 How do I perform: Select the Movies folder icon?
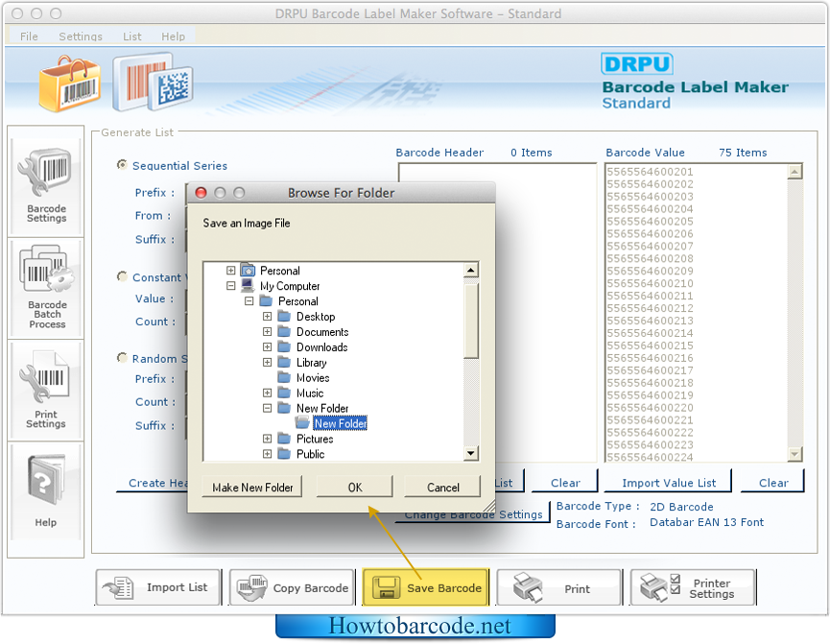pos(284,377)
